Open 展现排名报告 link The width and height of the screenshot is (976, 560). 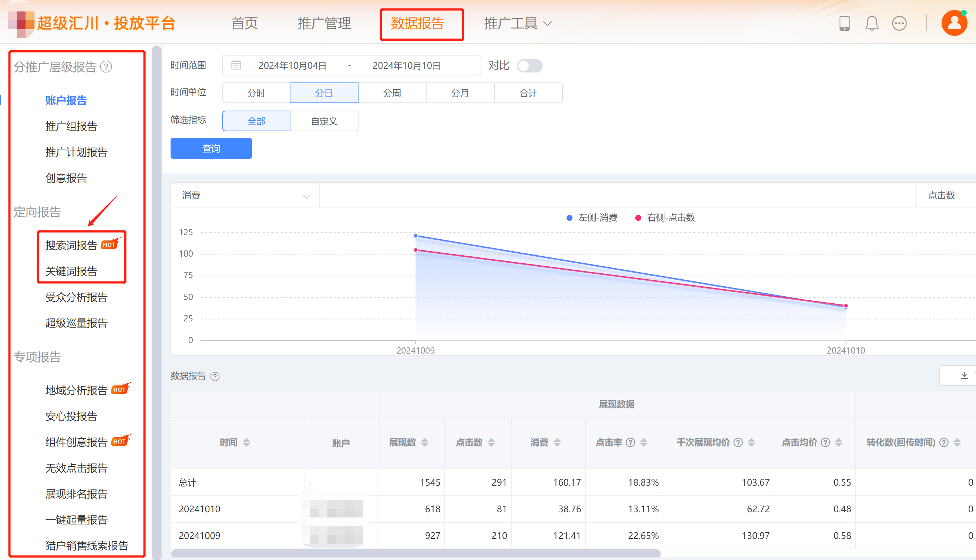(77, 494)
